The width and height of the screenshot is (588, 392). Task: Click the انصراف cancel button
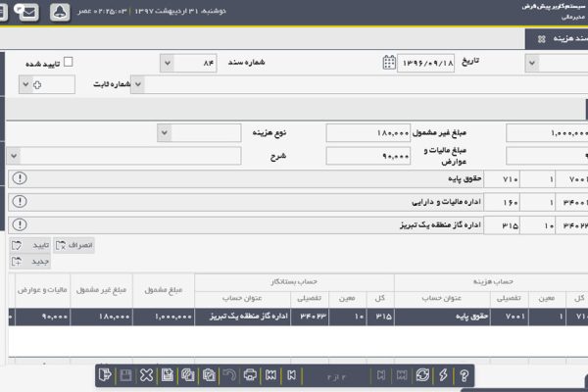pos(74,244)
